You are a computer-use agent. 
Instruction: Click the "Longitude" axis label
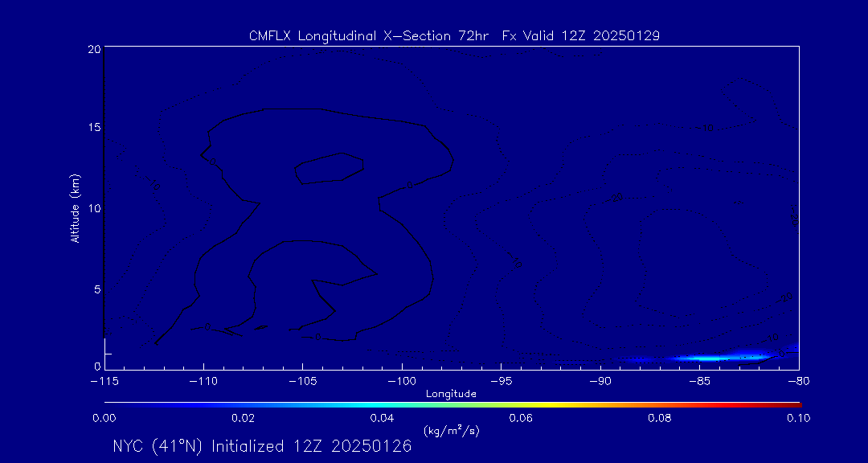451,395
